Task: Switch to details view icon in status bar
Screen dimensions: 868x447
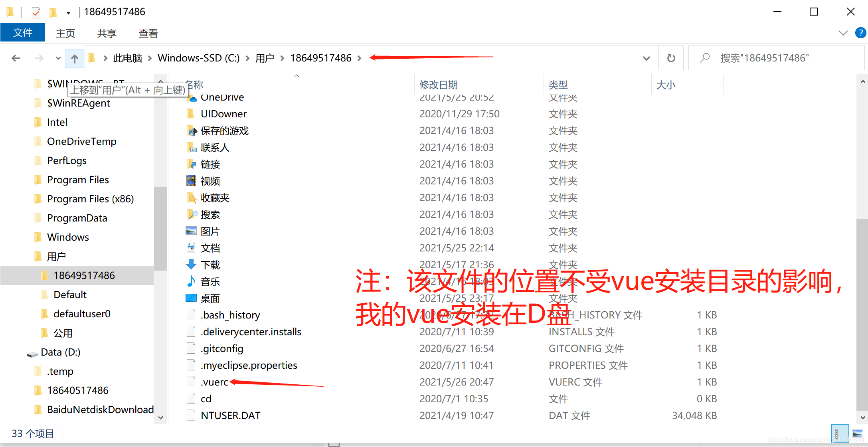Action: (x=840, y=433)
